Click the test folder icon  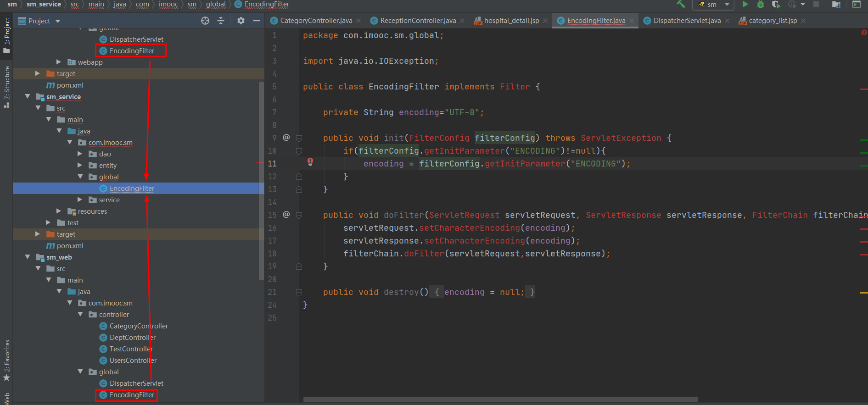click(61, 223)
